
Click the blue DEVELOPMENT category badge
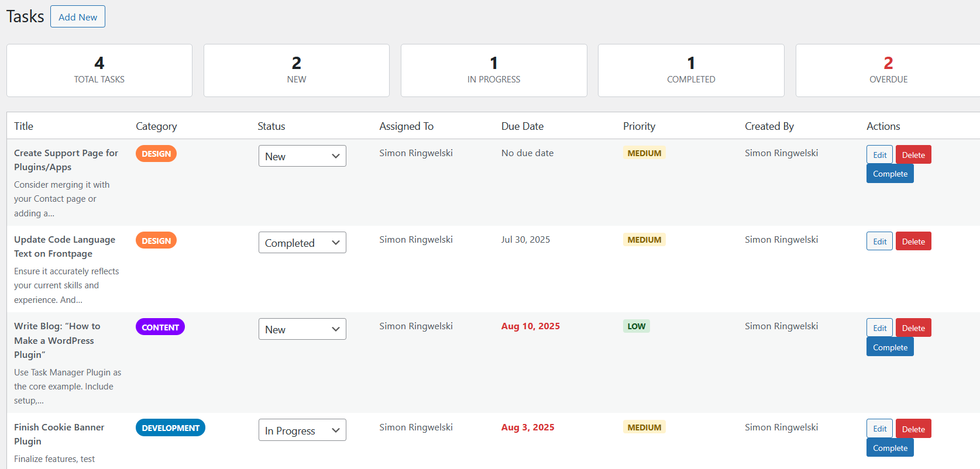click(170, 427)
